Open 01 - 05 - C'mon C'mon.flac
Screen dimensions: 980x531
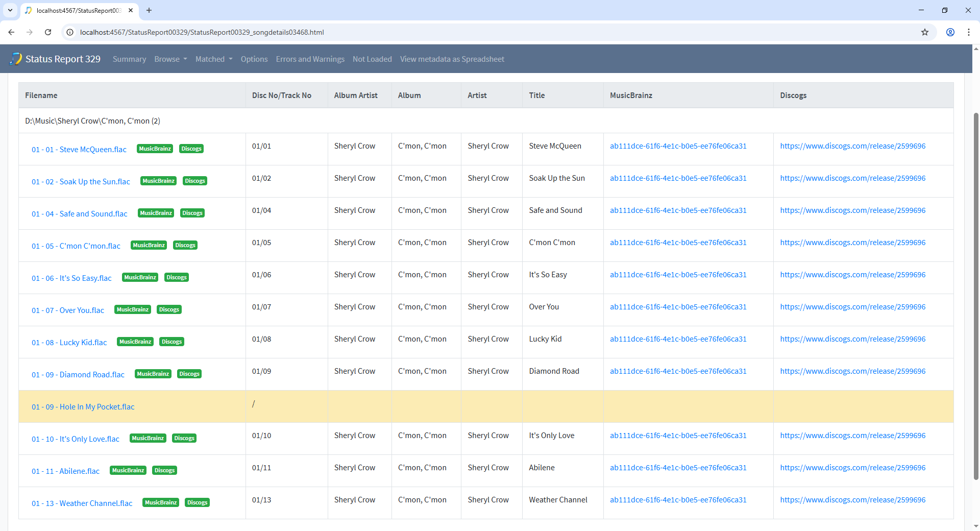click(x=76, y=246)
